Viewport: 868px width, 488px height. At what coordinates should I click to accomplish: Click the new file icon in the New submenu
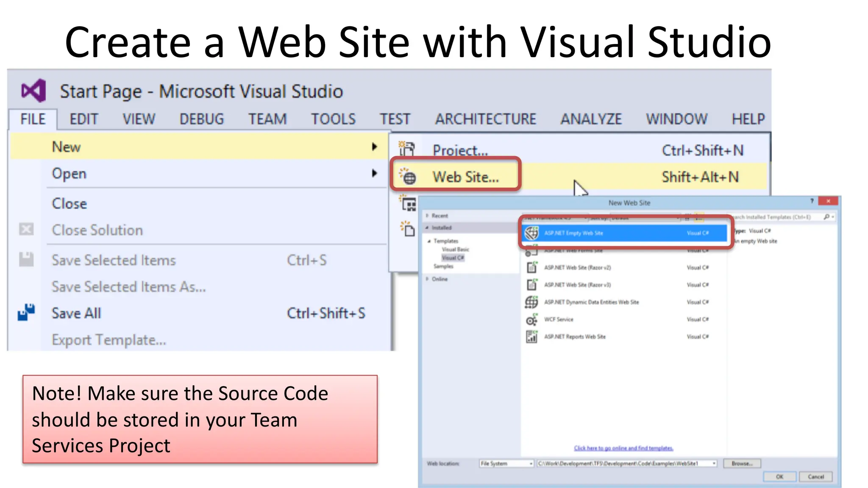[407, 229]
